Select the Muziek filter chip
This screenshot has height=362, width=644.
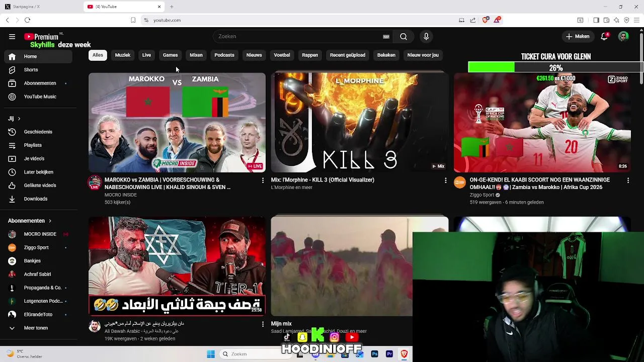(x=123, y=55)
